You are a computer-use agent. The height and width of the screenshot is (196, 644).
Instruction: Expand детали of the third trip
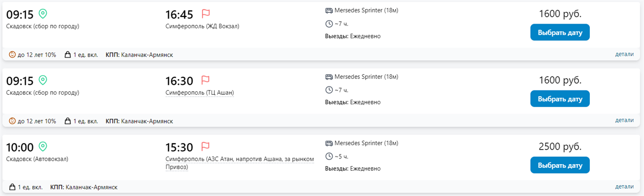click(624, 187)
